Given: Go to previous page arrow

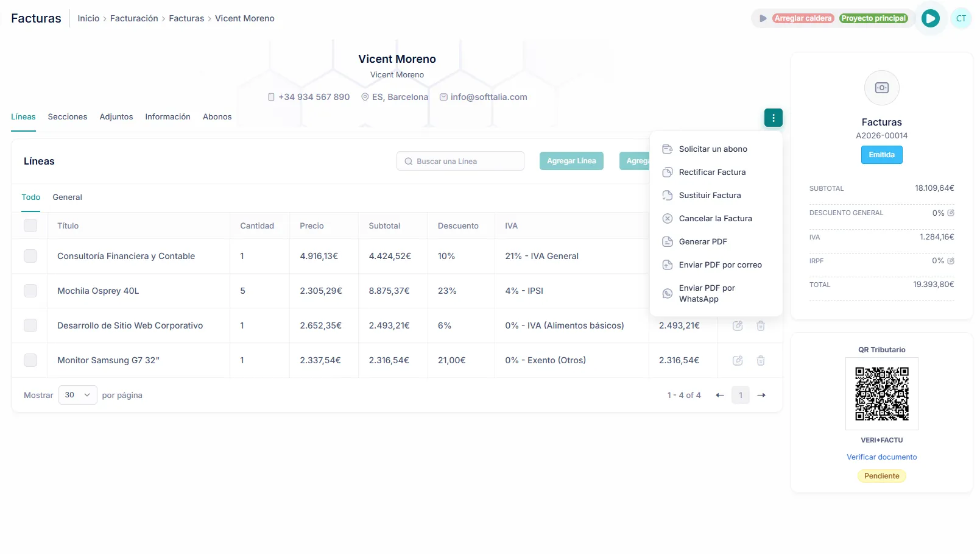Looking at the screenshot, I should [x=720, y=396].
